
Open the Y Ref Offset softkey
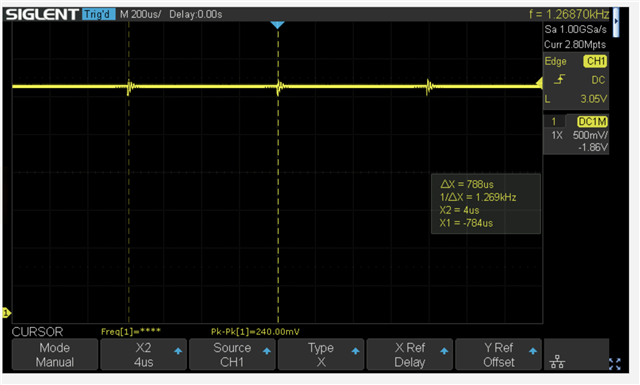coord(498,354)
